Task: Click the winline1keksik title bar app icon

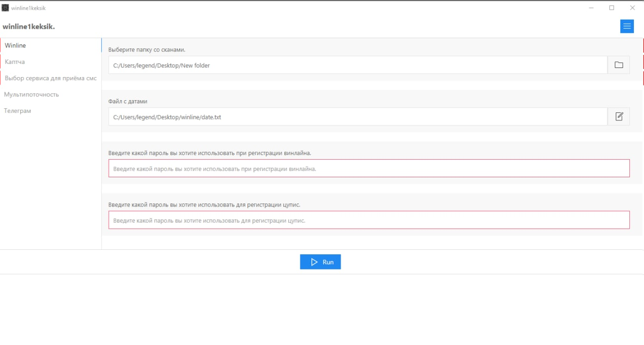Action: (6, 8)
